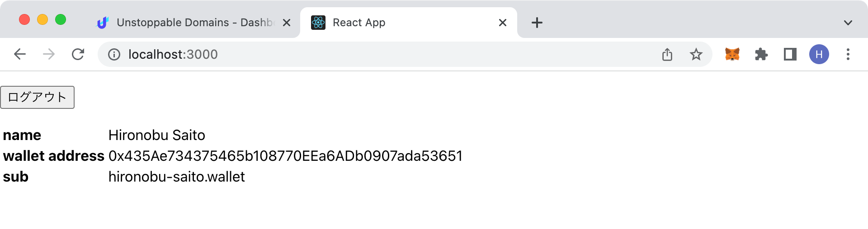Image resolution: width=868 pixels, height=229 pixels.
Task: View site information icon in address bar
Action: click(114, 55)
